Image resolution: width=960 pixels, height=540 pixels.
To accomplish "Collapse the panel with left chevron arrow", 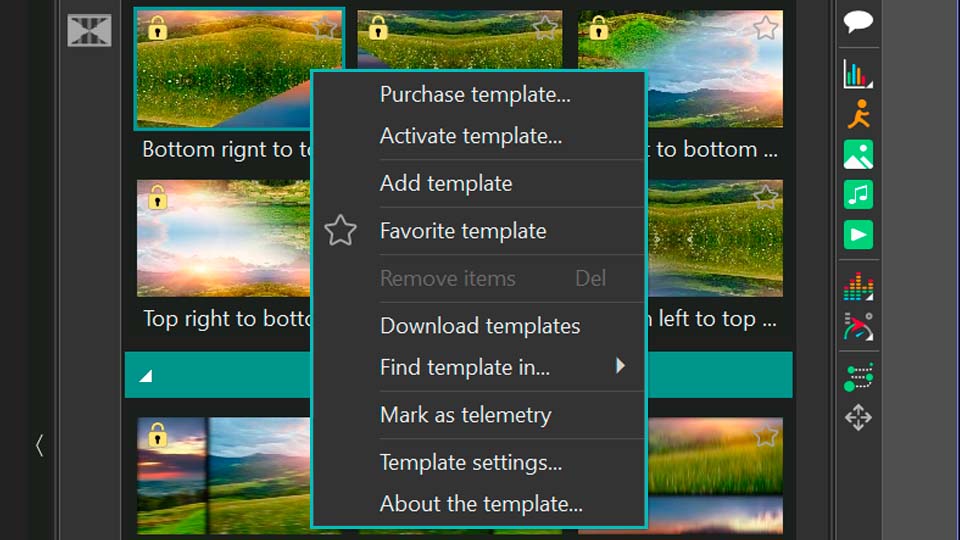I will (x=40, y=445).
